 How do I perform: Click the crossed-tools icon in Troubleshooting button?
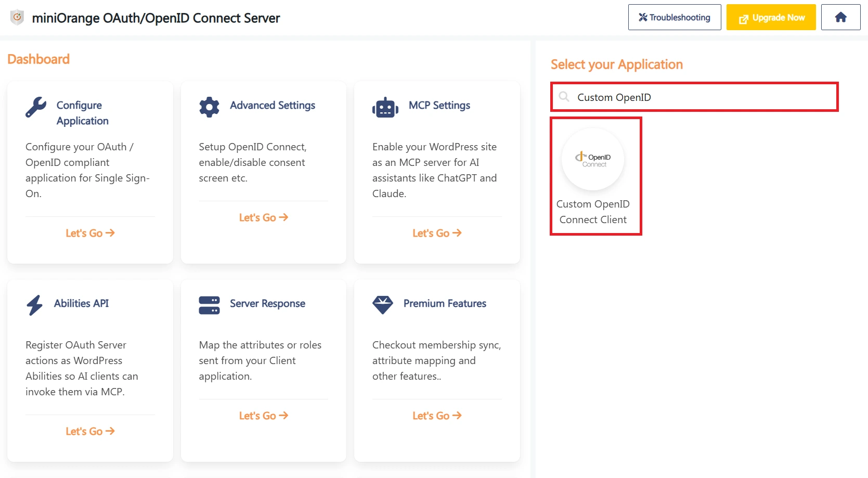[643, 17]
